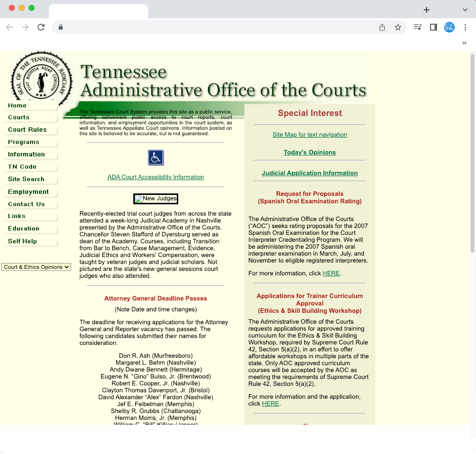
Task: Open the media controls icon in the toolbar
Action: tap(418, 27)
